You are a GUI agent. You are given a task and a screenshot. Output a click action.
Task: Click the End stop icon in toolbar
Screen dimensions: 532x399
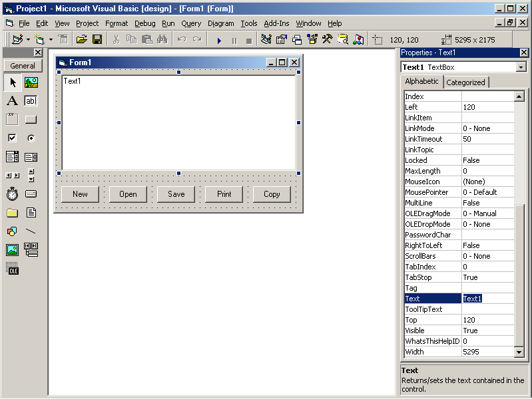(x=249, y=41)
